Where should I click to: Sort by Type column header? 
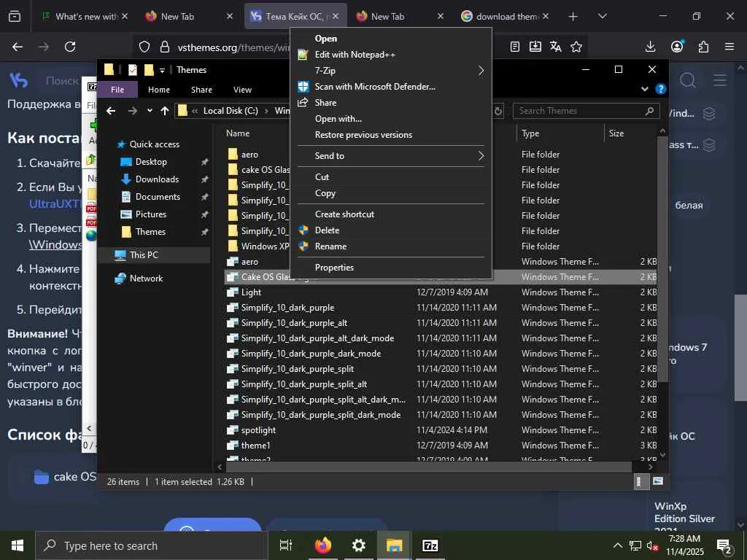[560, 133]
